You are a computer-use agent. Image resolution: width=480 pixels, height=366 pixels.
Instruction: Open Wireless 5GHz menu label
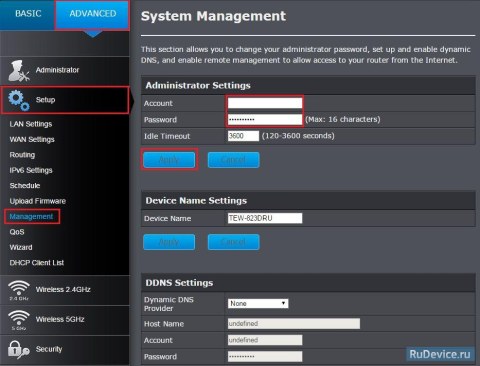click(60, 319)
